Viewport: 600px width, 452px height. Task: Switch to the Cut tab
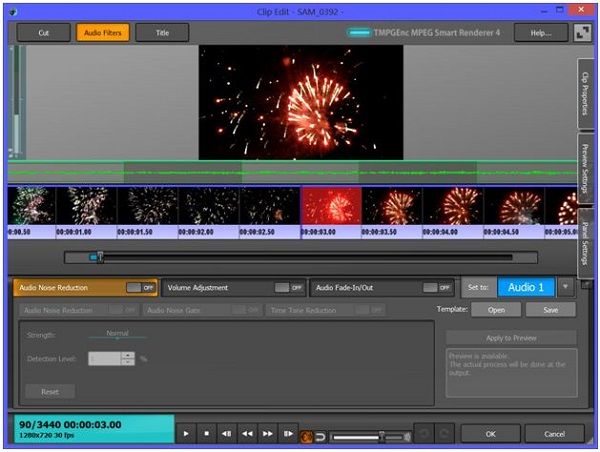coord(44,32)
